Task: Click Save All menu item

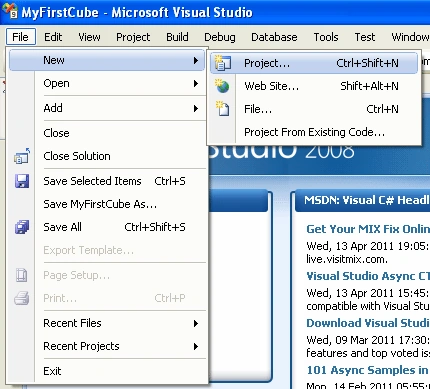Action: (x=107, y=227)
